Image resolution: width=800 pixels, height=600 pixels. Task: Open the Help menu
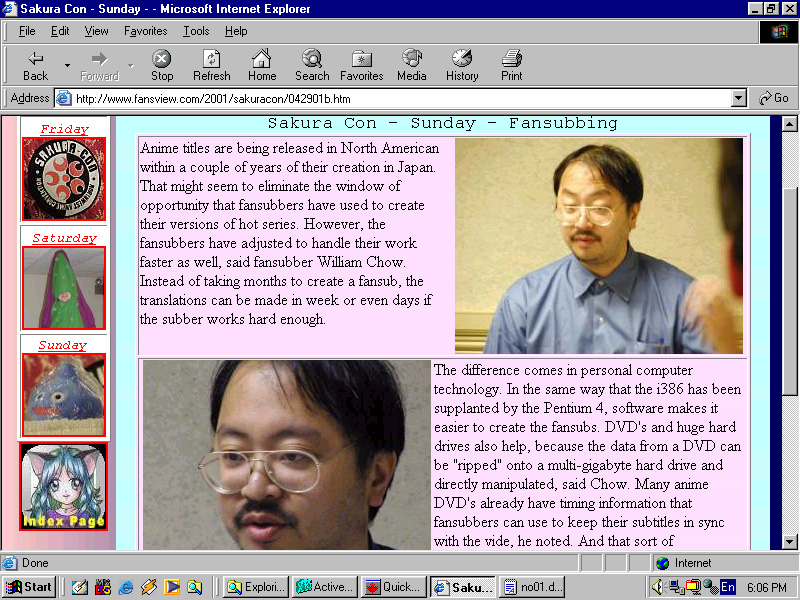[x=236, y=31]
